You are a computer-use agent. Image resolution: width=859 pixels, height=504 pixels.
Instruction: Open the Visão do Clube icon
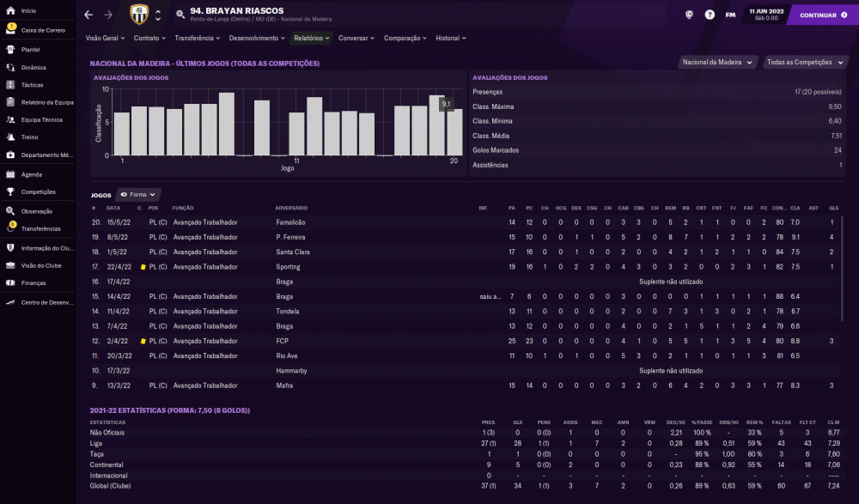coord(10,265)
